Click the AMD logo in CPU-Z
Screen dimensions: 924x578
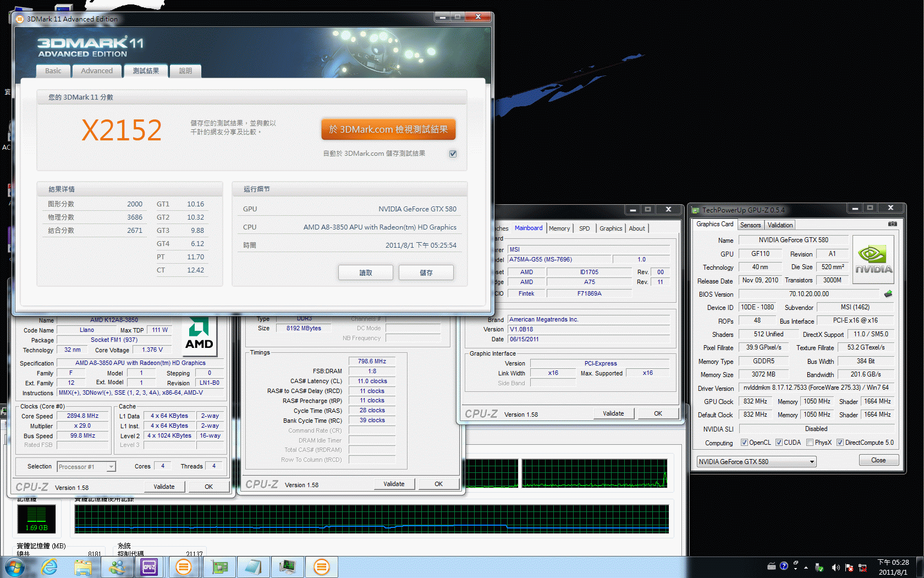199,335
